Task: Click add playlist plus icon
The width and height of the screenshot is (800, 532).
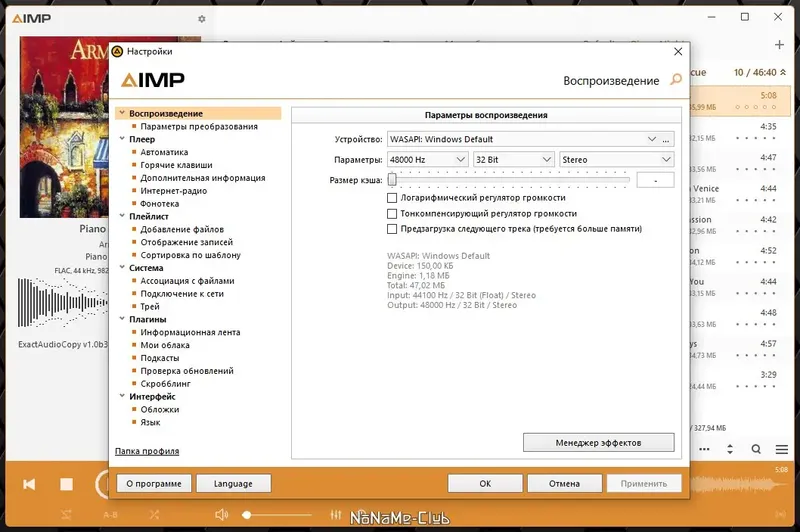Action: point(779,45)
